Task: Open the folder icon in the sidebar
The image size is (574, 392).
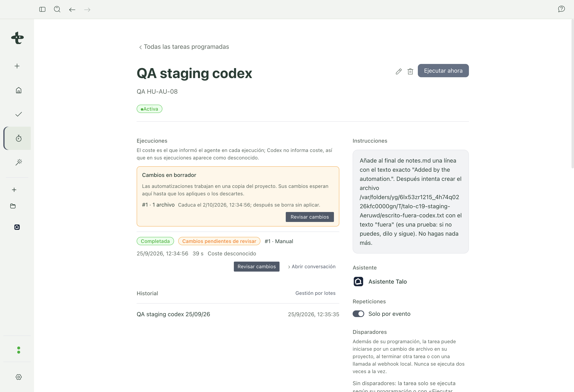Action: (x=13, y=206)
